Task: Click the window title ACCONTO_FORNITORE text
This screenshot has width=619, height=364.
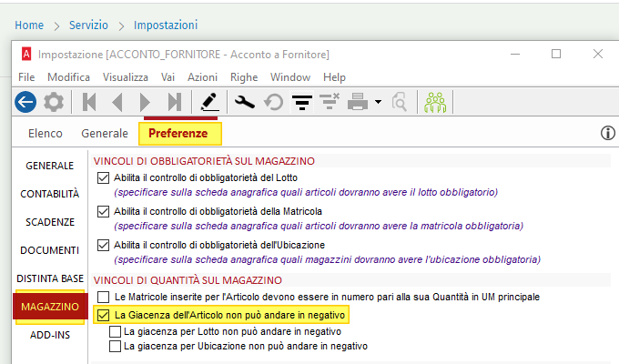Action: click(x=184, y=55)
